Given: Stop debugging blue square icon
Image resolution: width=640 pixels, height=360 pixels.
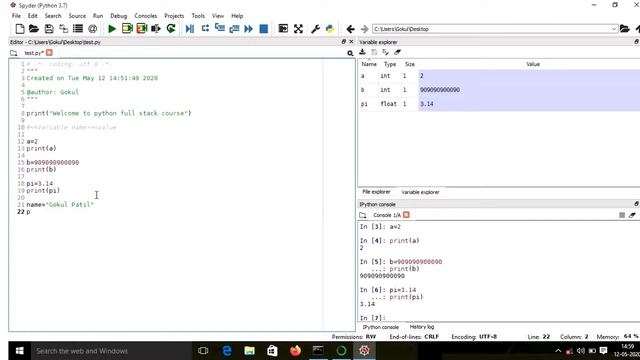Looking at the screenshot, I should (264, 29).
